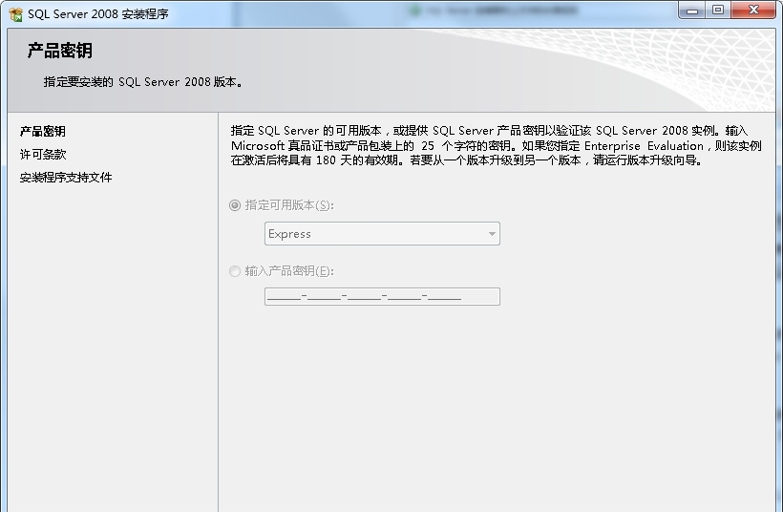The height and width of the screenshot is (532, 783).
Task: Click the SQL Server 2008 安装程序 window title
Action: (97, 14)
